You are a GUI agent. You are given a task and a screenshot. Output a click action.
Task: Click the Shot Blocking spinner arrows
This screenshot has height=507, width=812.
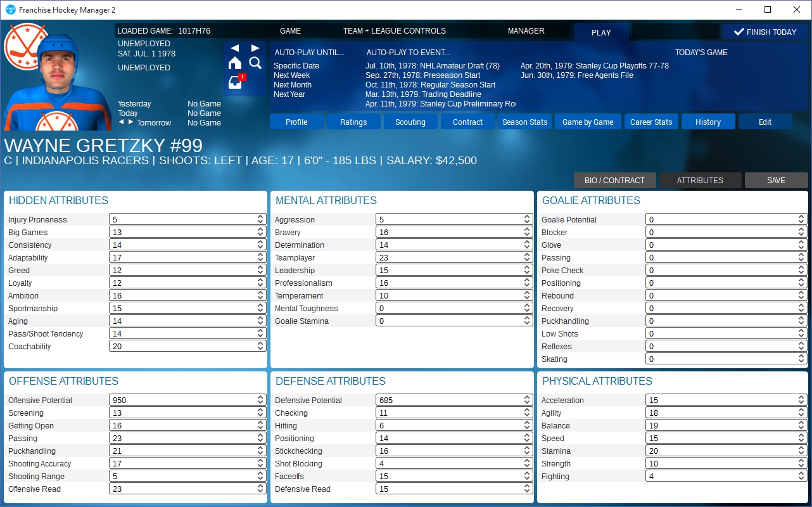526,463
